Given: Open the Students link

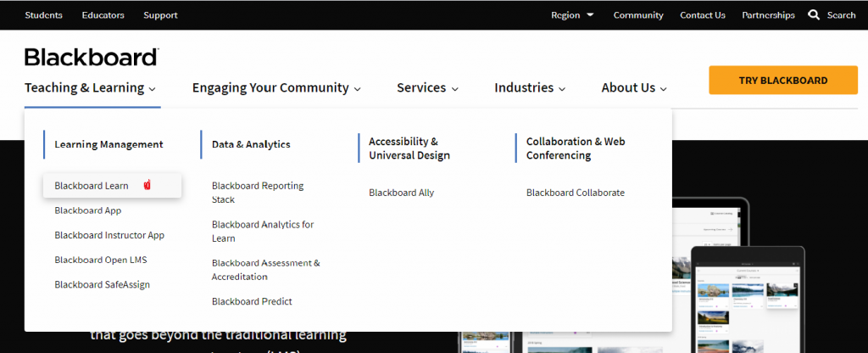Looking at the screenshot, I should [44, 15].
